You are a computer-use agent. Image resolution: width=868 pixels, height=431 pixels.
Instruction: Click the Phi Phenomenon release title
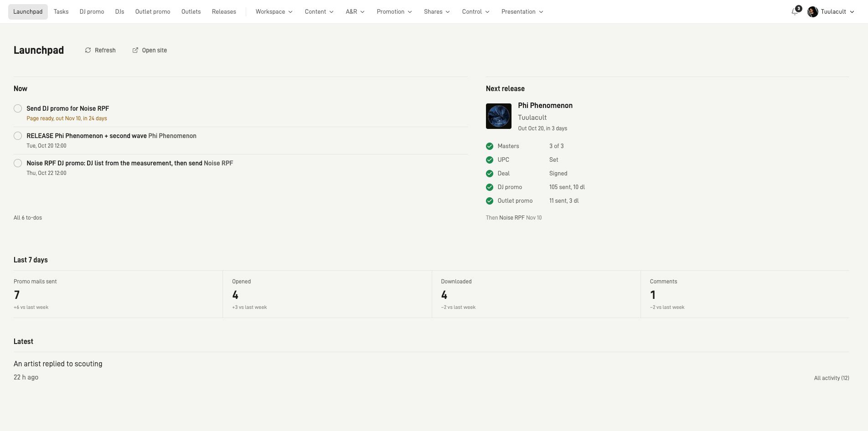click(x=545, y=106)
